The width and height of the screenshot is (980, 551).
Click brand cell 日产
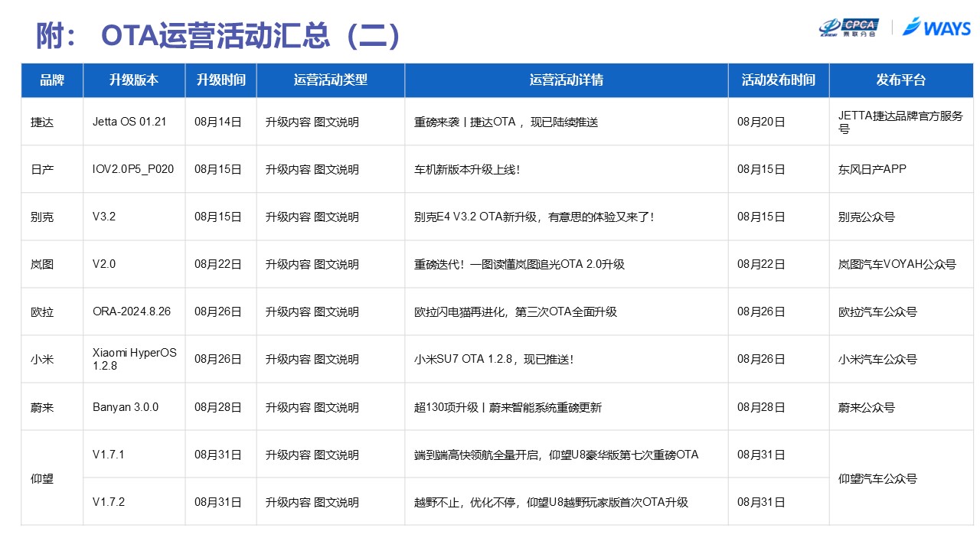pyautogui.click(x=42, y=169)
